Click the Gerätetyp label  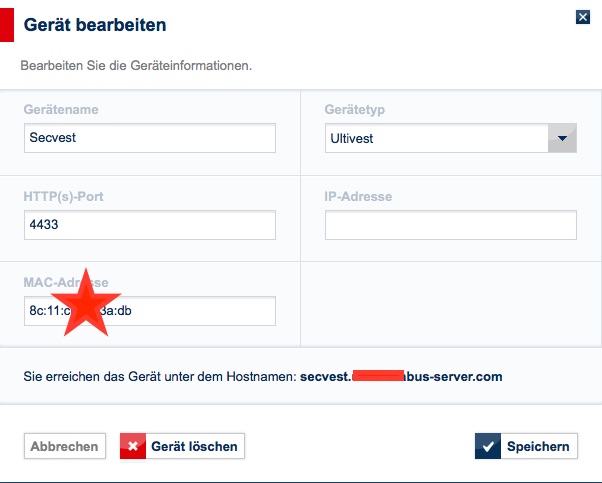355,109
